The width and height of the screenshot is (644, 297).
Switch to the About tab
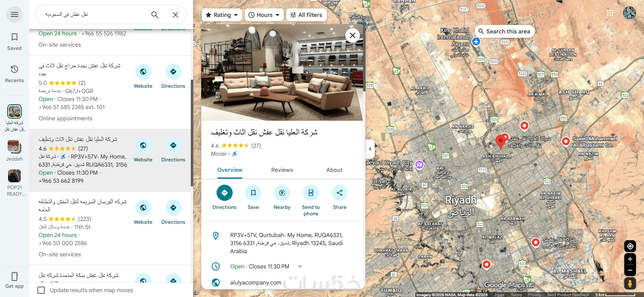[x=334, y=170]
